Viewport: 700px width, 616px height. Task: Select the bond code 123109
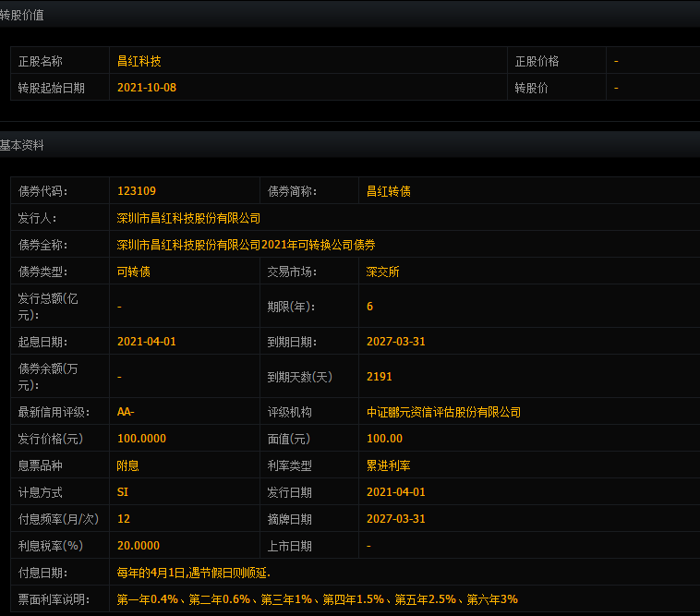[x=136, y=191]
